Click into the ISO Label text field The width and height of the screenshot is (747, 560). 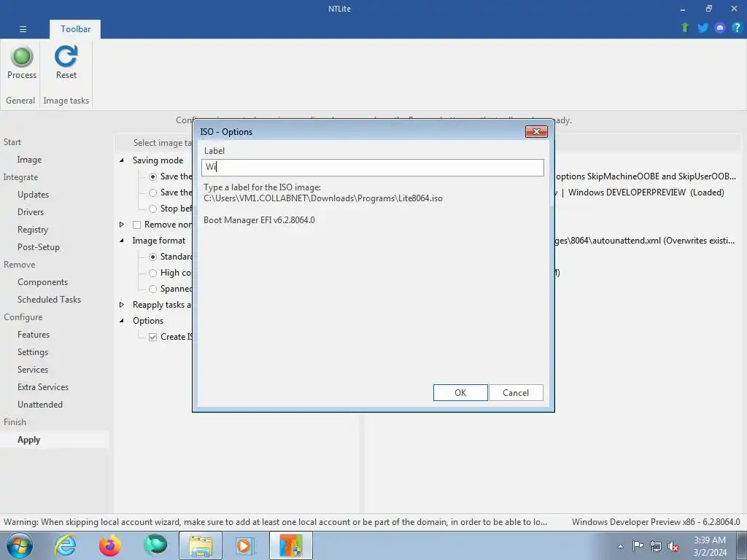(373, 168)
